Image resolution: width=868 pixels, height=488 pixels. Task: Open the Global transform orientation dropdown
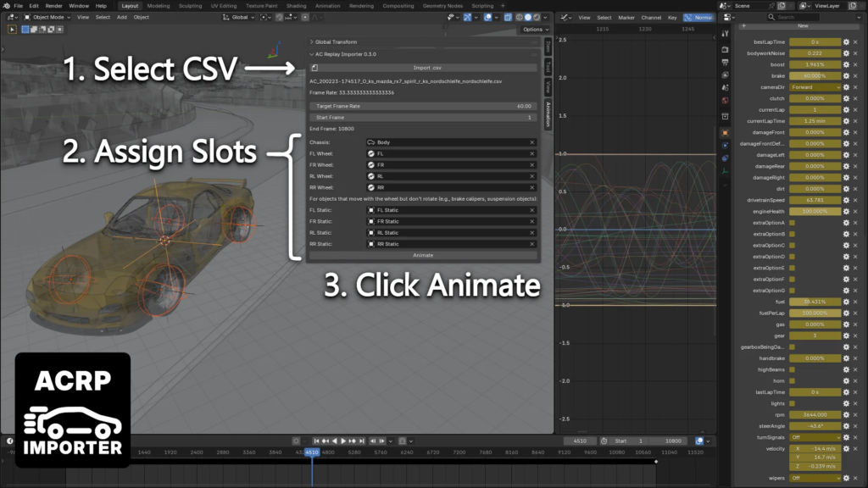238,17
